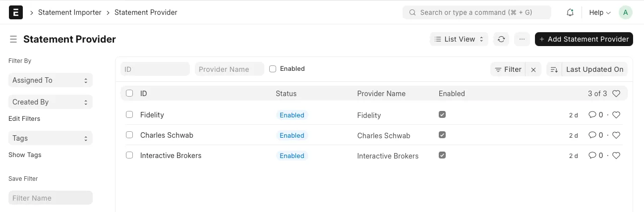Viewport: 644px width, 212px height.
Task: Open the three-dots more options menu
Action: pos(522,39)
